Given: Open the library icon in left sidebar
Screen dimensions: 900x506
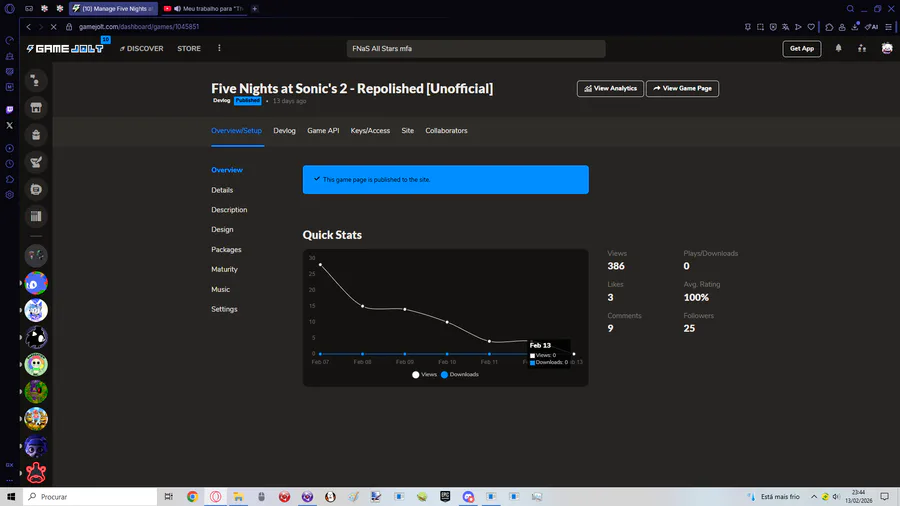Looking at the screenshot, I should (x=36, y=216).
